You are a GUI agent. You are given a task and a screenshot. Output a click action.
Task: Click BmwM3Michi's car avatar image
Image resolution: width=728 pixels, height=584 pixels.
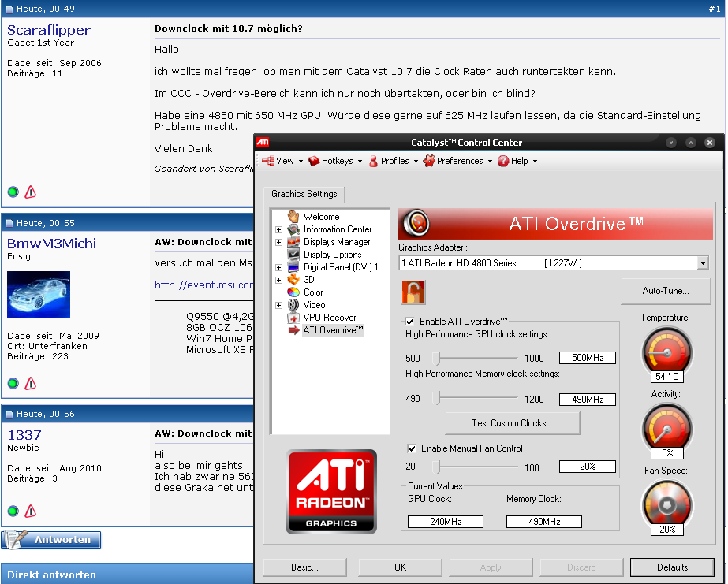click(39, 295)
